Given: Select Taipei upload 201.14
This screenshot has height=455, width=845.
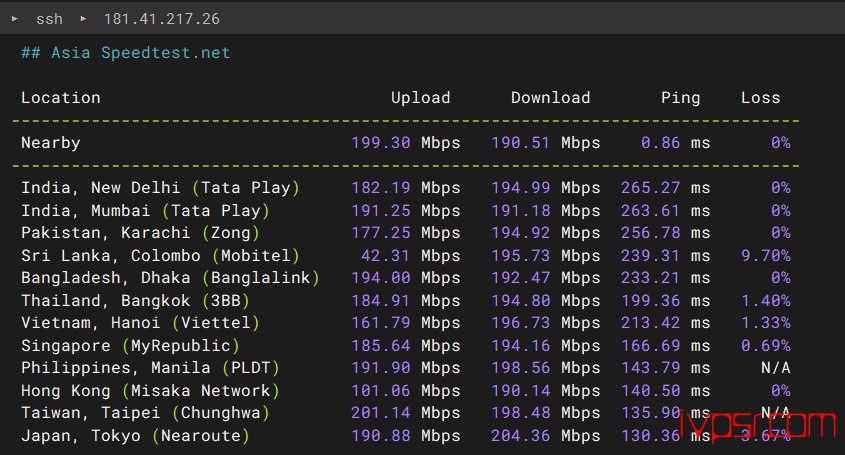Looking at the screenshot, I should point(381,413).
